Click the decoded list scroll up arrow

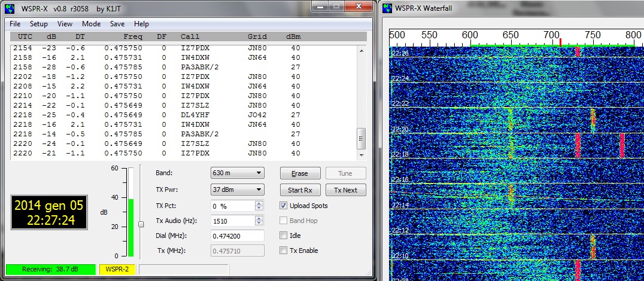tap(362, 51)
